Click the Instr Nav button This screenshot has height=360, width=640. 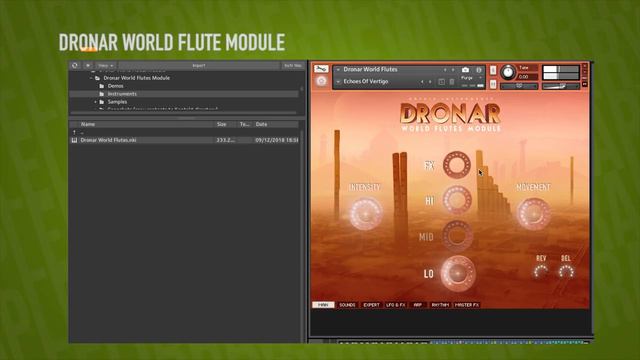[x=292, y=65]
